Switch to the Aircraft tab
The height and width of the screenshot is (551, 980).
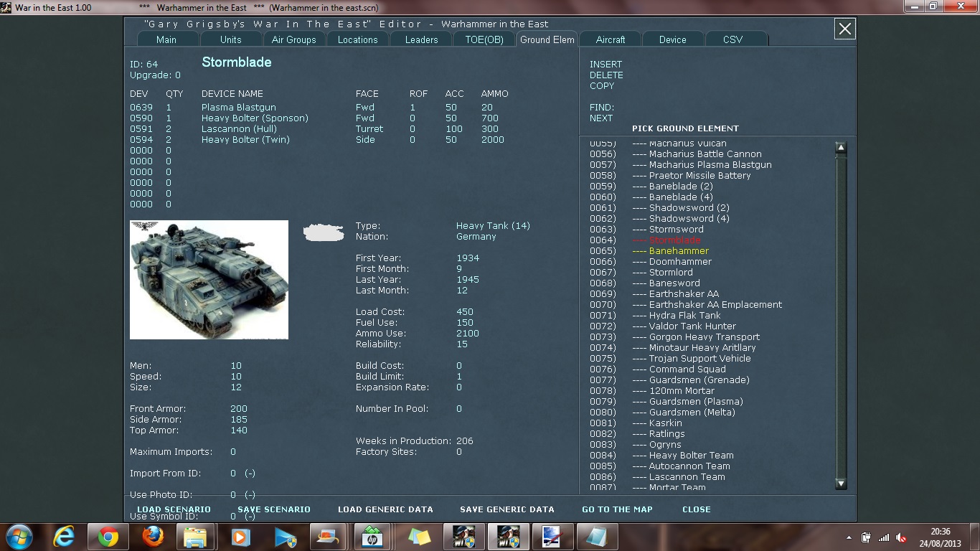pyautogui.click(x=609, y=39)
